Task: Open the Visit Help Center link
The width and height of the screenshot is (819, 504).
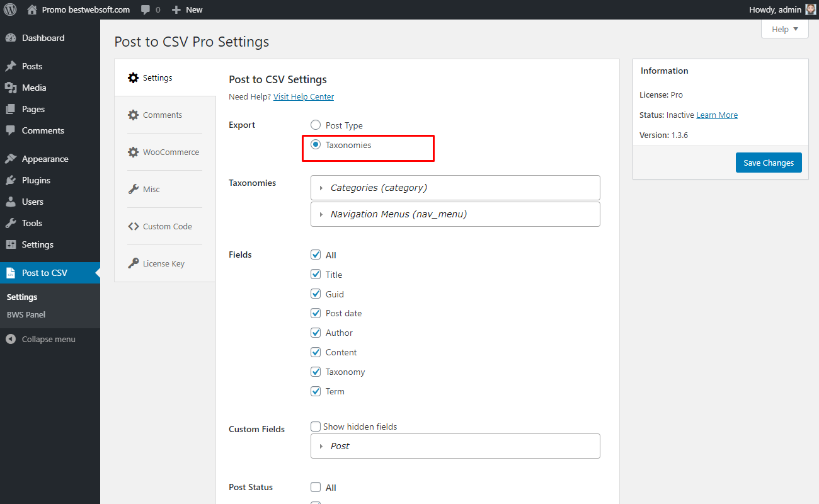Action: click(x=304, y=96)
